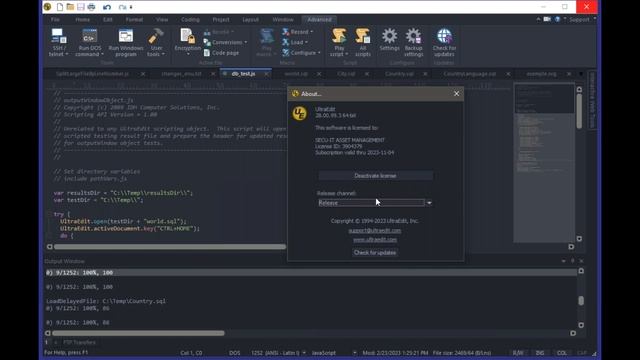Image resolution: width=640 pixels, height=360 pixels.
Task: Click the Redo arrow icon
Action: pyautogui.click(x=122, y=7)
